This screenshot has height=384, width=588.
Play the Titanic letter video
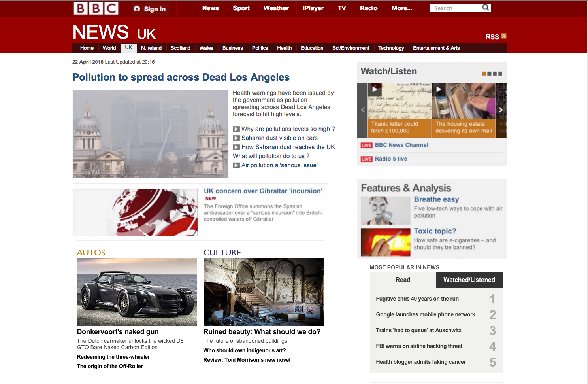pyautogui.click(x=375, y=89)
